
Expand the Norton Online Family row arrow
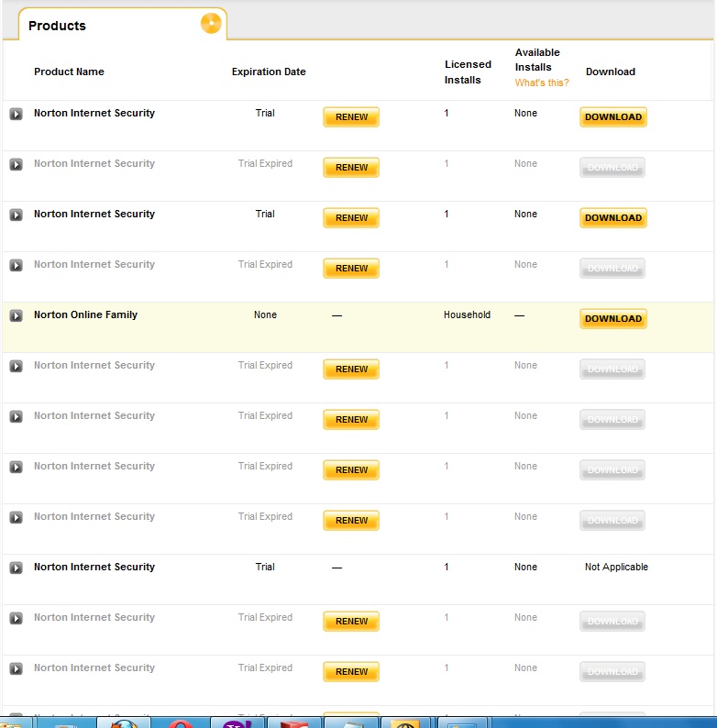(17, 315)
